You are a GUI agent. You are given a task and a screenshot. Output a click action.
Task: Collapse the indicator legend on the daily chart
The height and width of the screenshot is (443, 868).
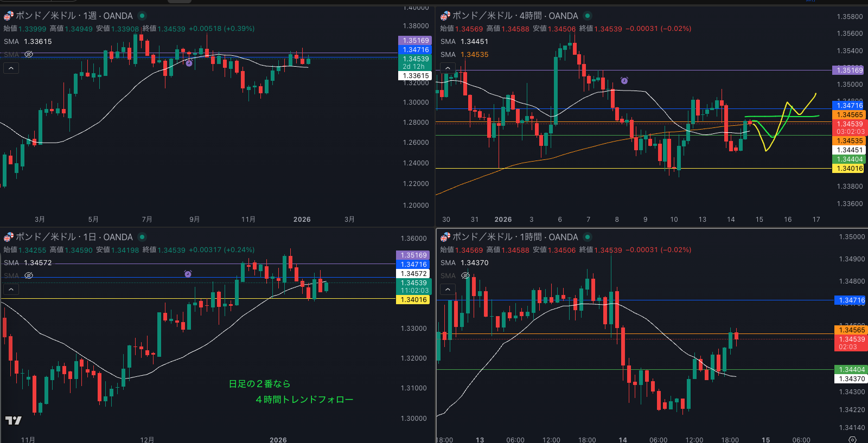(x=11, y=290)
